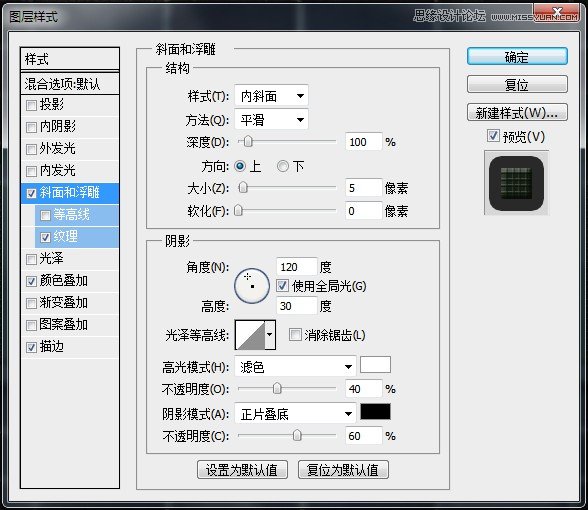Image resolution: width=588 pixels, height=510 pixels.
Task: Click the 大小 value field showing 5
Action: click(363, 188)
